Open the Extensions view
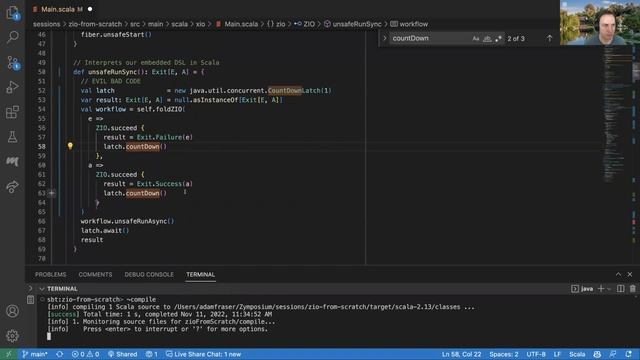 13,112
